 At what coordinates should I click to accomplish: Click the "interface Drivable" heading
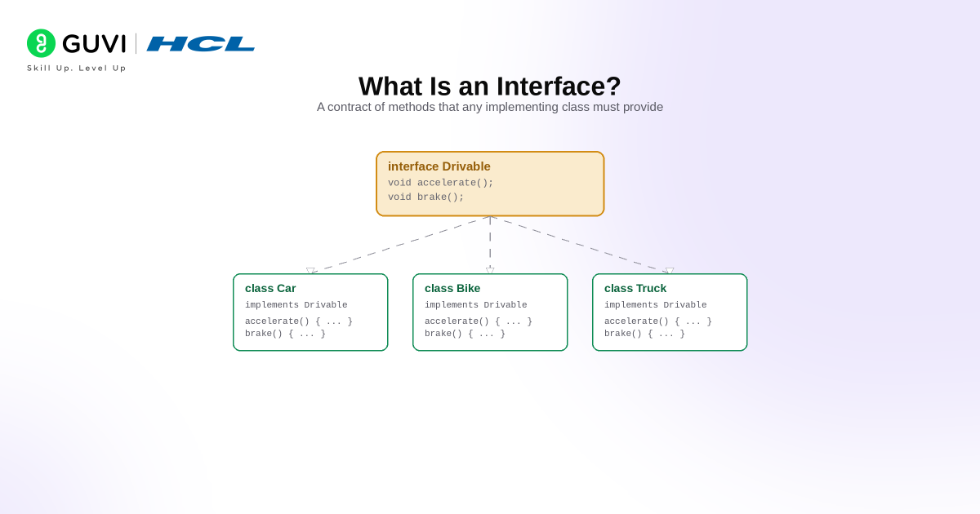[439, 166]
